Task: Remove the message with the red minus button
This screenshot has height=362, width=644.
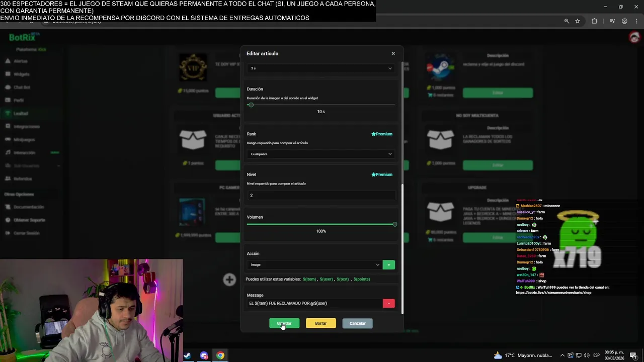Action: click(x=388, y=303)
